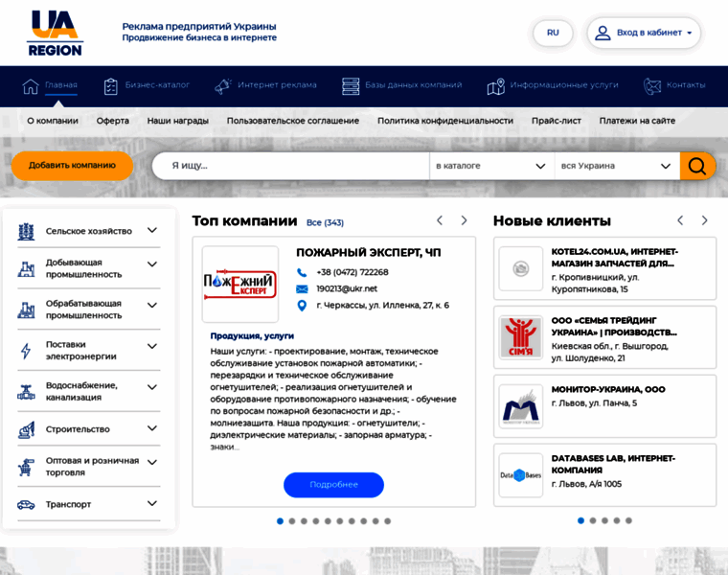Click the orange search magnifier button

pos(697,166)
